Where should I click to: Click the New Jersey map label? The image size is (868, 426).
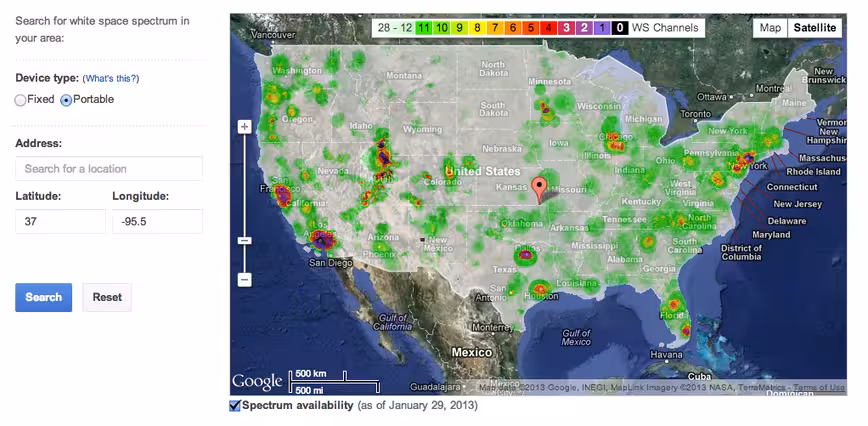click(x=798, y=204)
